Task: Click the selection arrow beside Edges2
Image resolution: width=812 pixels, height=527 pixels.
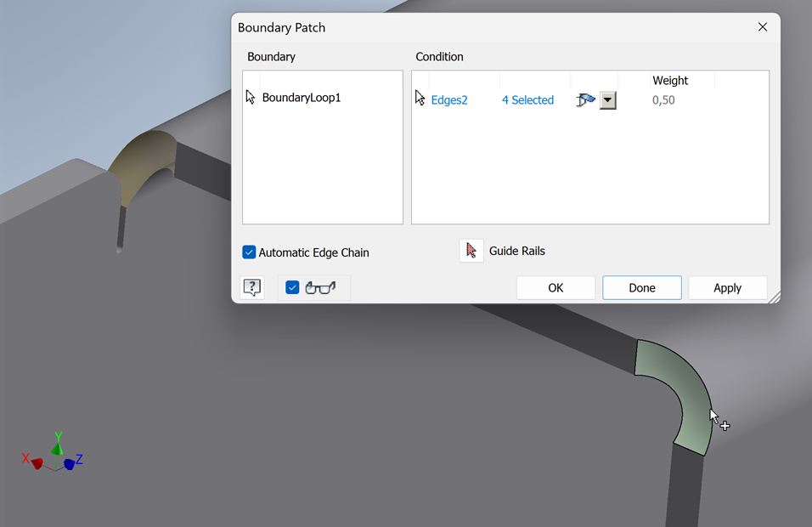Action: tap(420, 98)
